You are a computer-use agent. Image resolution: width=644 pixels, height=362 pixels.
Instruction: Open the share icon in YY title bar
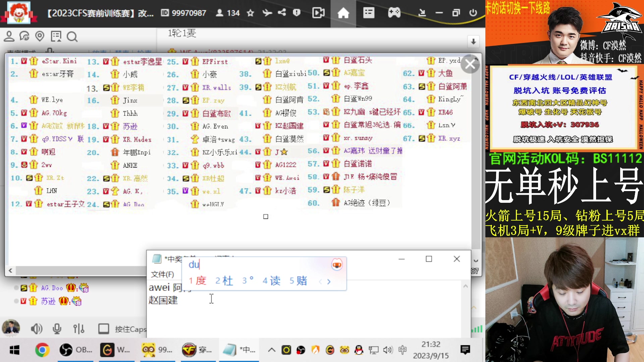(282, 13)
